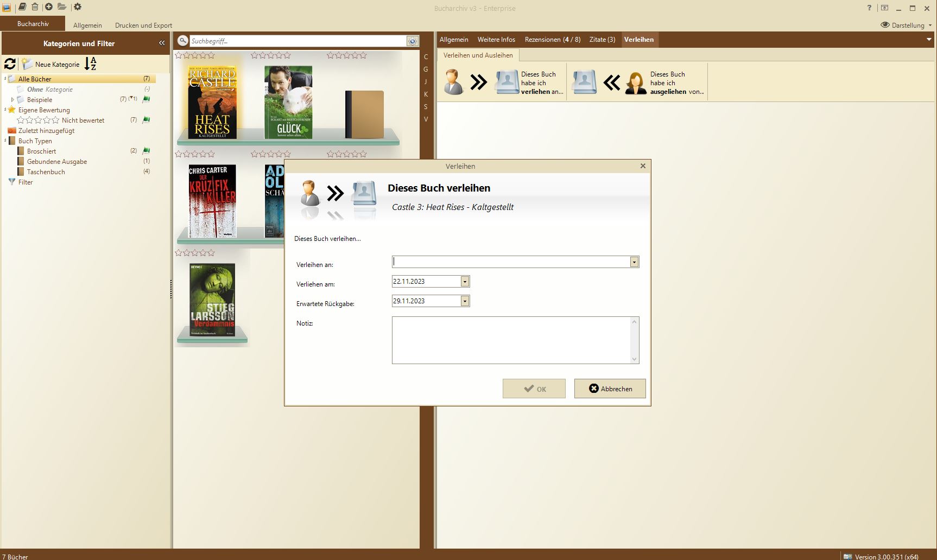Viewport: 937px width, 560px height.
Task: Open the Zitate (3) tab
Action: 602,40
